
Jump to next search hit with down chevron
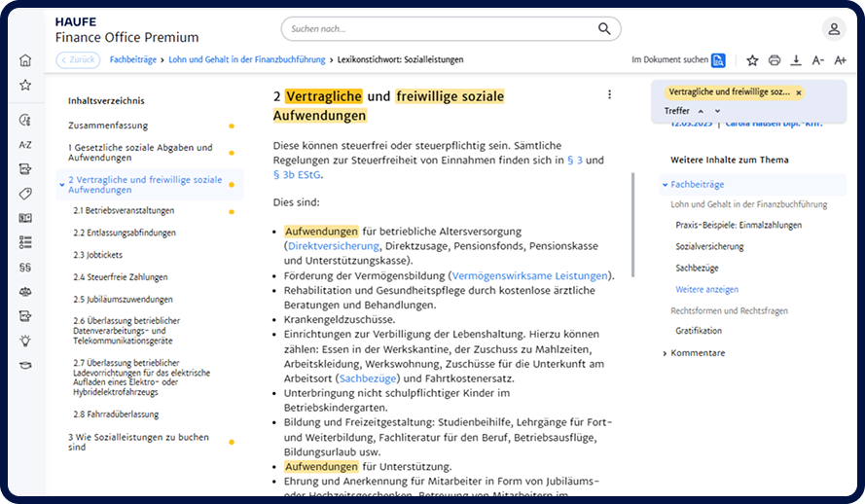pos(718,111)
